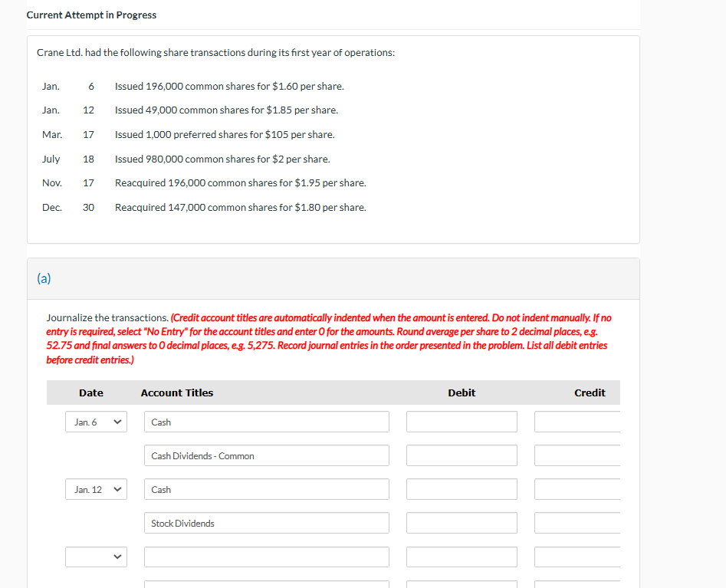
Task: Open the empty third date dropdown
Action: pos(95,557)
